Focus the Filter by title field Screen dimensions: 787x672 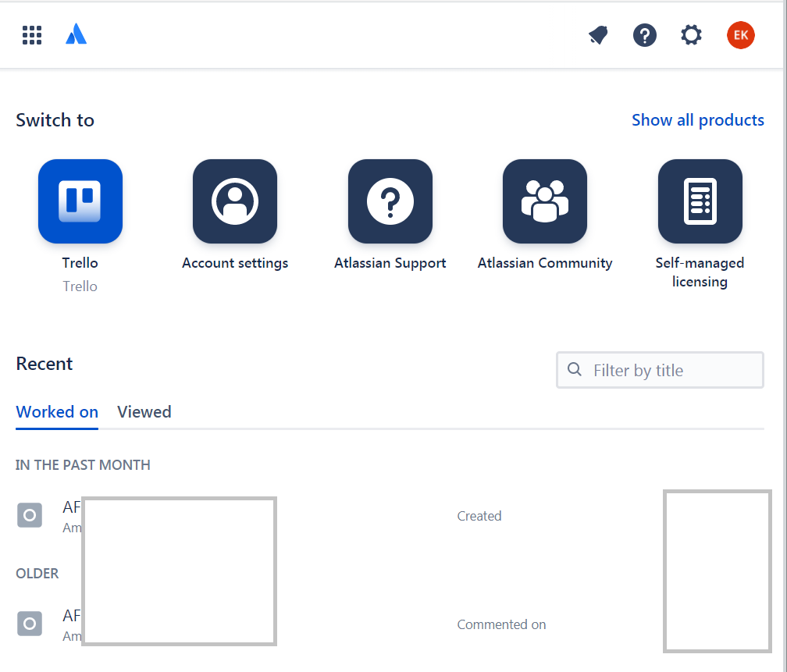[660, 370]
